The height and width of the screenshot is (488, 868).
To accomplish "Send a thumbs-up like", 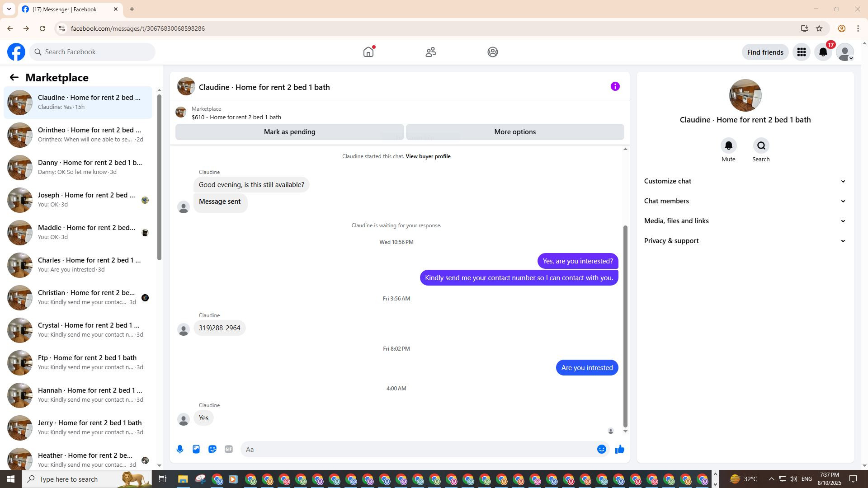I will point(619,449).
